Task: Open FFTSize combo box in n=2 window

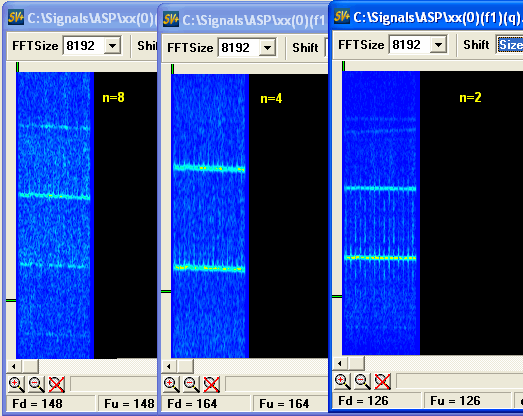Action: 438,44
